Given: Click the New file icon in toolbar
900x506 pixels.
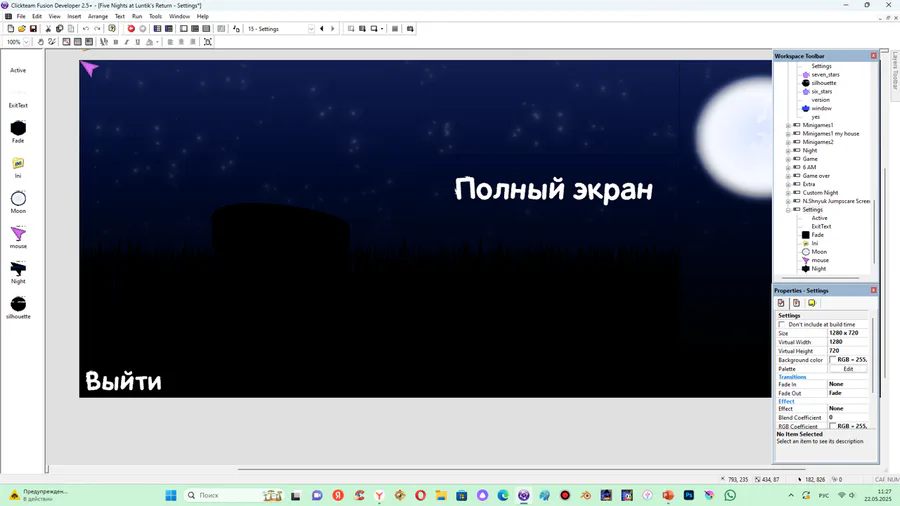Looking at the screenshot, I should click(10, 29).
